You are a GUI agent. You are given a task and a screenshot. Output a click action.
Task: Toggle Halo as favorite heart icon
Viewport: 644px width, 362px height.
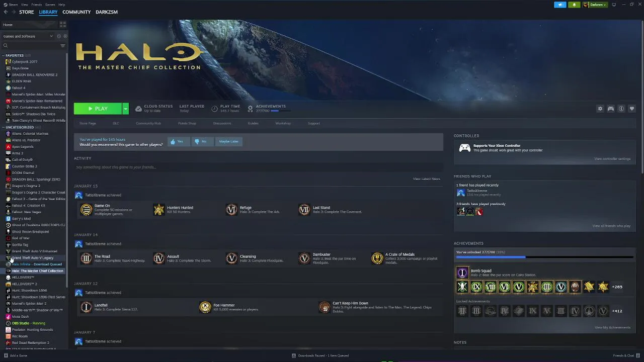point(632,109)
